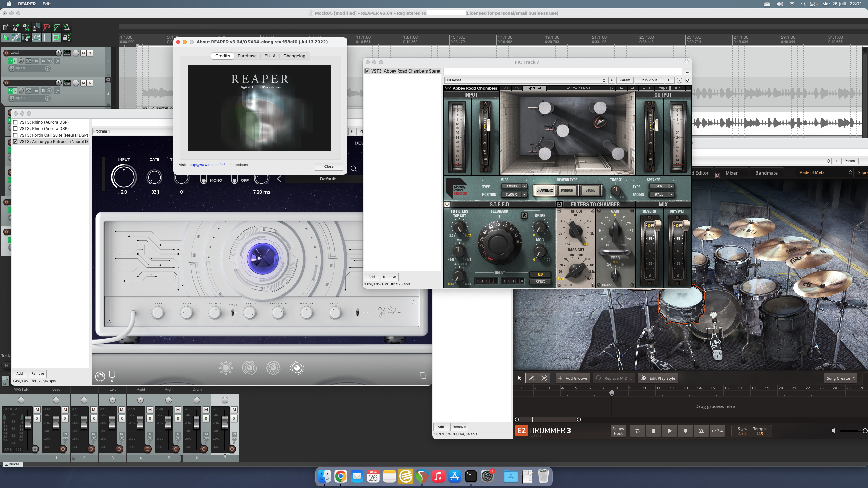This screenshot has height=488, width=868.
Task: Toggle the S.T.E.E.D power button
Action: [x=447, y=204]
